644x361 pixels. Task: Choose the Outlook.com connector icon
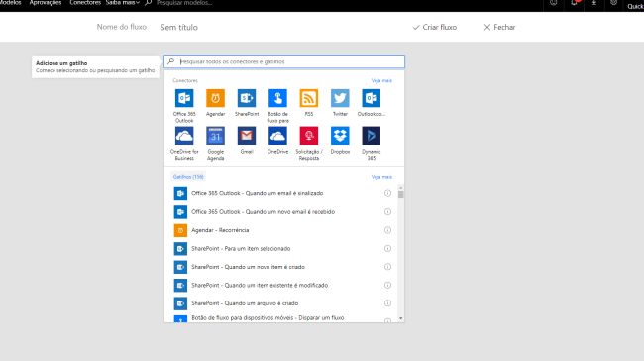371,98
